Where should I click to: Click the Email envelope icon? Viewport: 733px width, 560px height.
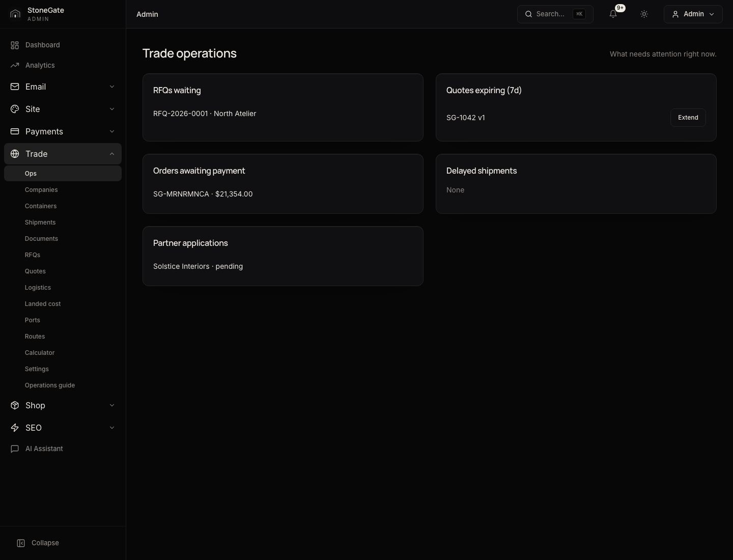(15, 87)
